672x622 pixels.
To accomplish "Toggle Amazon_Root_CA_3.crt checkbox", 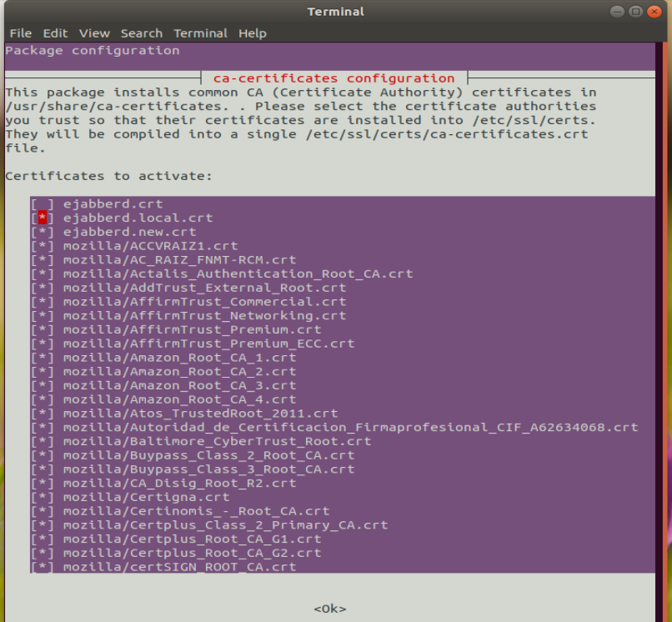I will tap(43, 385).
